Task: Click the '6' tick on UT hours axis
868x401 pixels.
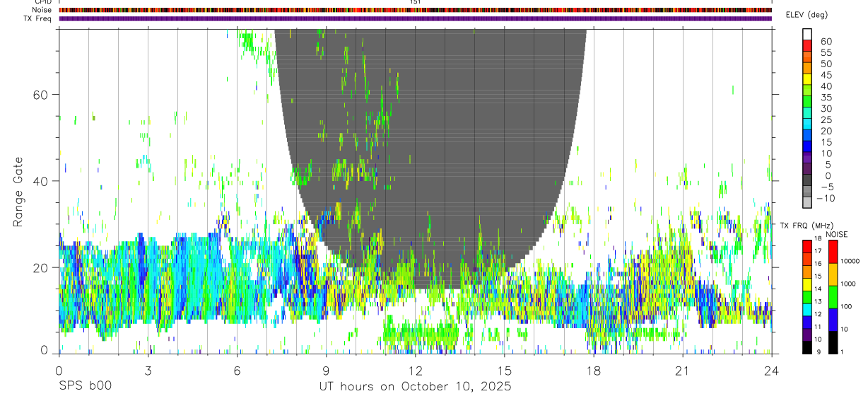Action: pyautogui.click(x=237, y=371)
